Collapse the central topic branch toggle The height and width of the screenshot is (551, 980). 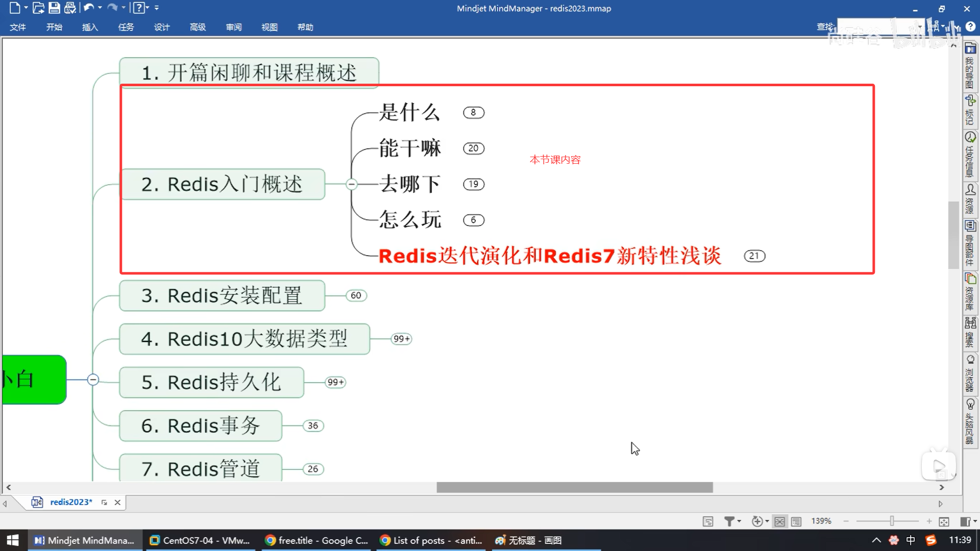(93, 380)
